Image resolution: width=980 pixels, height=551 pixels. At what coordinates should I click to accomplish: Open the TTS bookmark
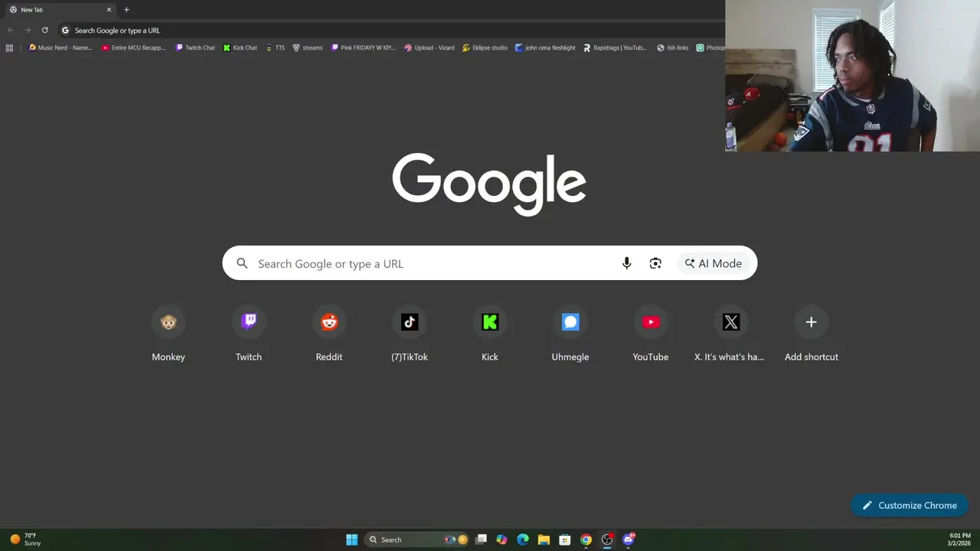point(275,47)
